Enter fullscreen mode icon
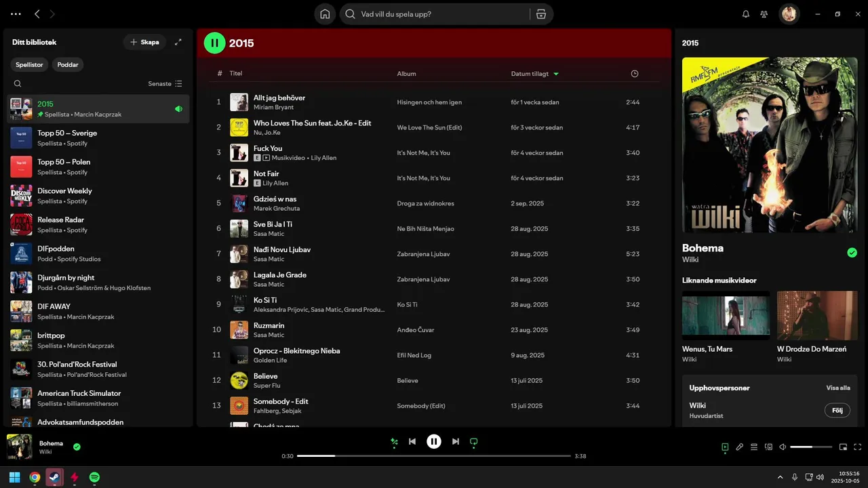Viewport: 868px width, 488px height. coord(858,447)
